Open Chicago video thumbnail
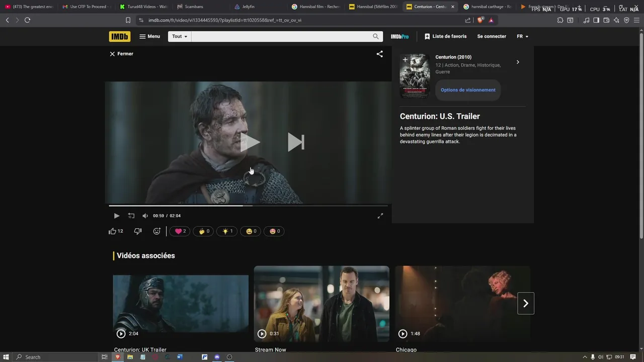Image resolution: width=644 pixels, height=362 pixels. (x=462, y=304)
